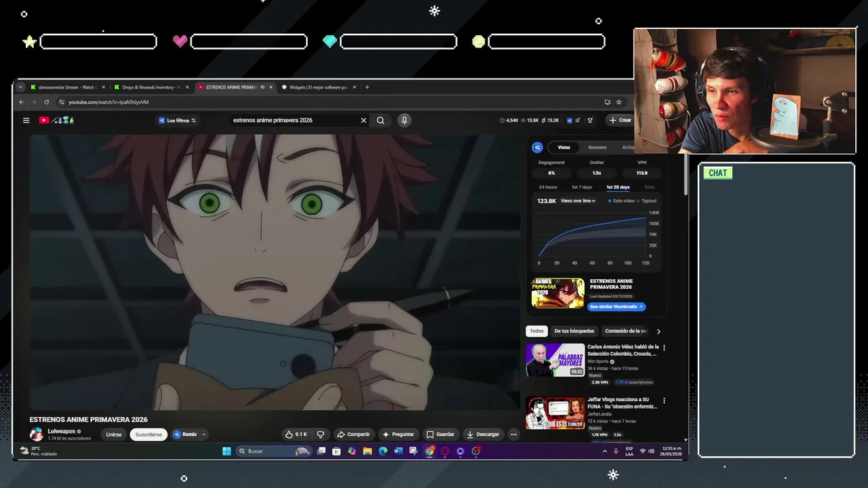Image resolution: width=868 pixels, height=488 pixels.
Task: Open the YouTube hamburger guide menu
Action: [x=26, y=121]
